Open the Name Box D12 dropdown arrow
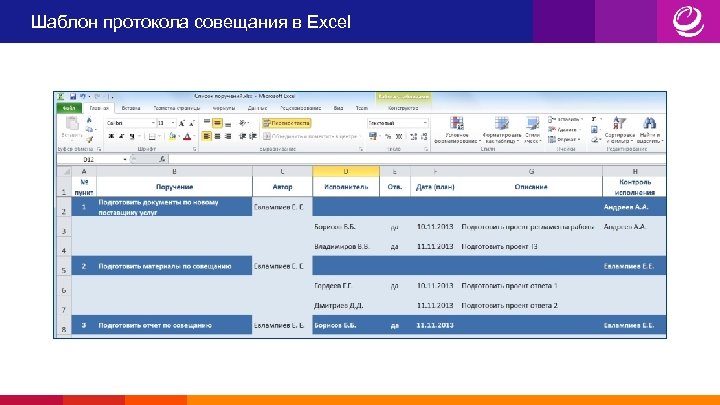This screenshot has width=720, height=405. [x=125, y=159]
